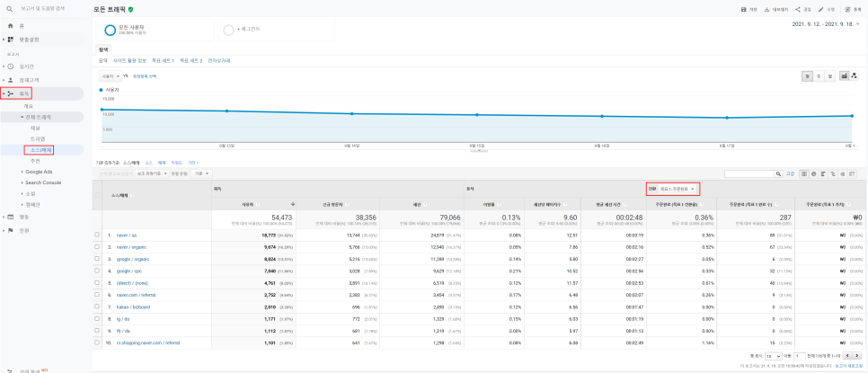Check the select-all checkbox in table header
Image resolution: width=868 pixels, height=373 pixels.
[97, 195]
